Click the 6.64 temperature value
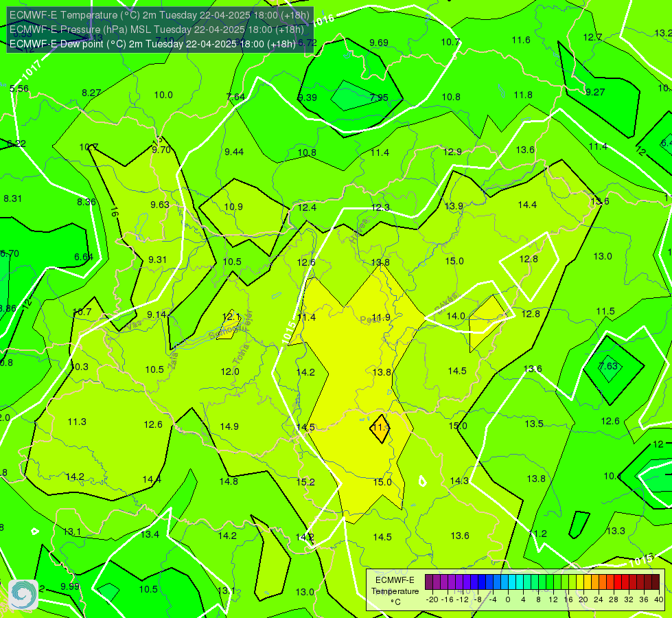672x618 pixels. pos(84,257)
